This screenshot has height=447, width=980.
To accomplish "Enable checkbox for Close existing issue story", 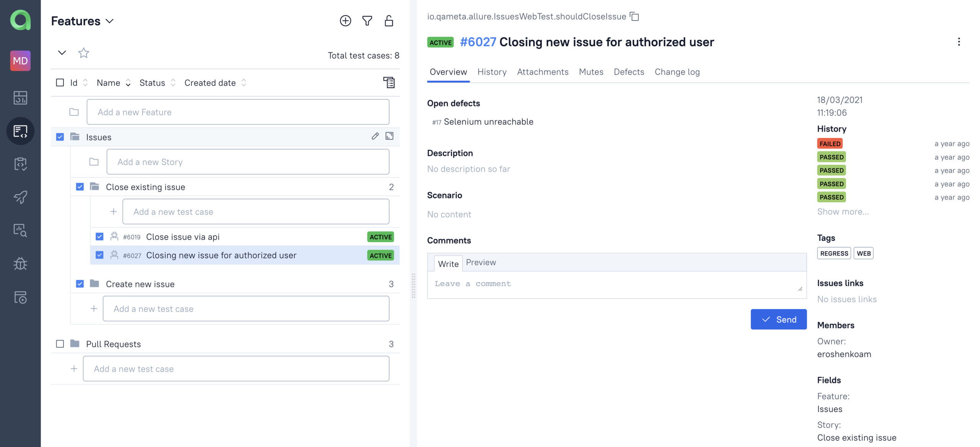I will 79,186.
